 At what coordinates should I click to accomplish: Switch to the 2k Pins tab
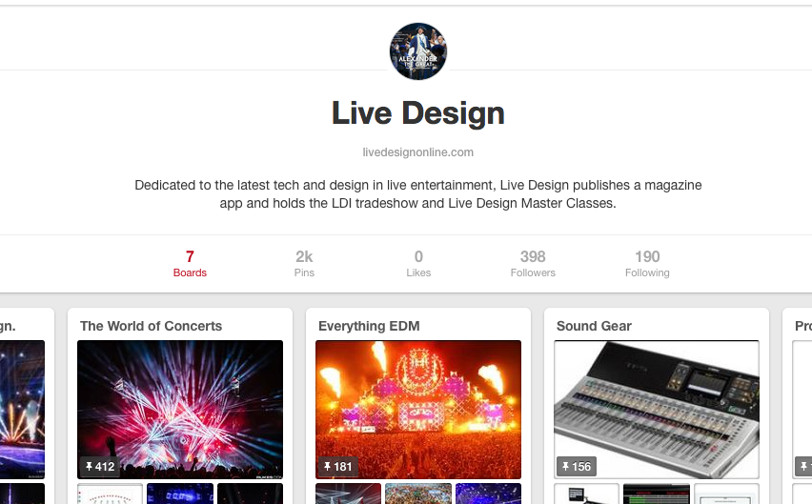(304, 263)
